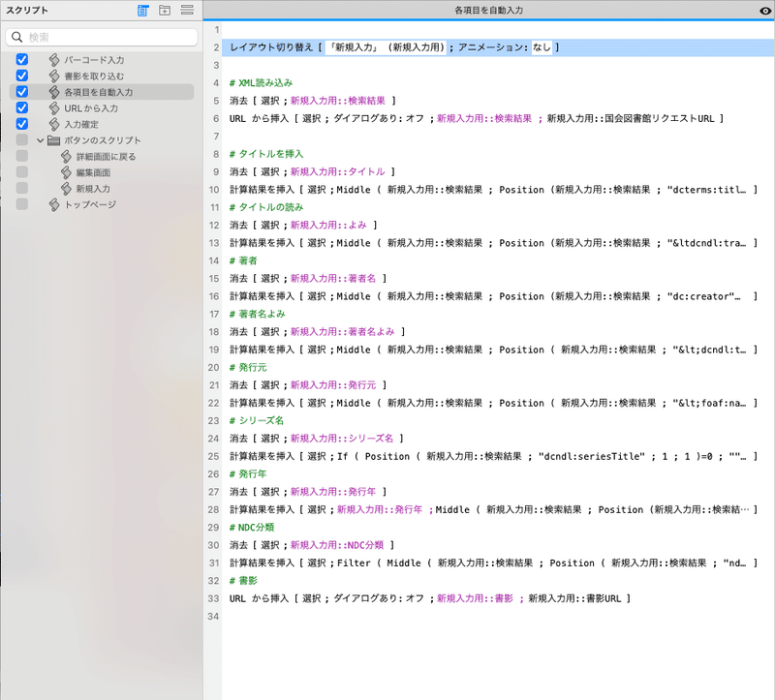Viewport: 775px width, 700px height.
Task: Click the new folder icon
Action: coord(165,11)
